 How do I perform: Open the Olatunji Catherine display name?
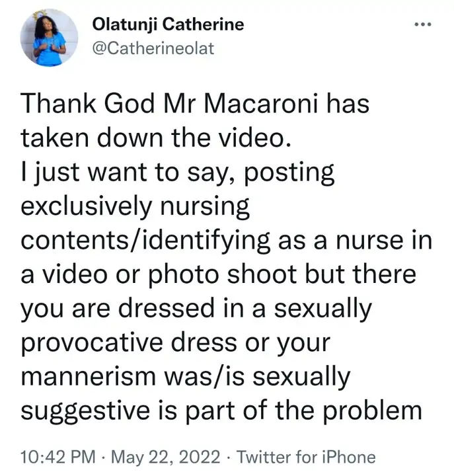click(168, 25)
